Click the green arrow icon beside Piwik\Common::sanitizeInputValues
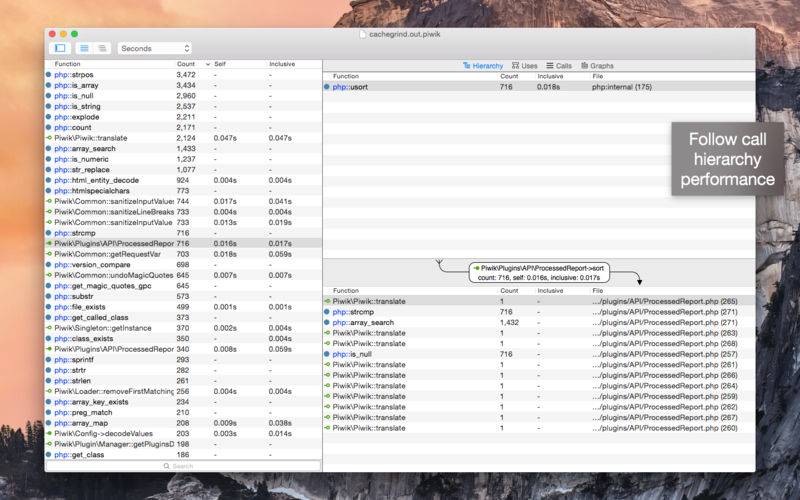This screenshot has height=500, width=800. tap(49, 201)
